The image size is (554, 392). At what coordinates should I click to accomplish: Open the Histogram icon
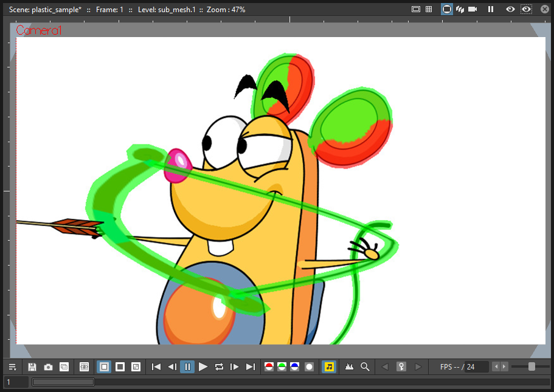coord(349,367)
